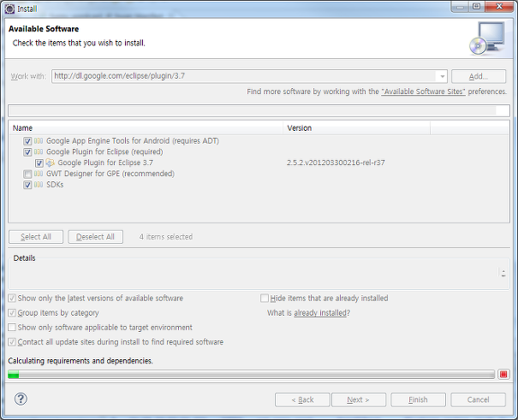
Task: Click the Next > button
Action: click(x=359, y=399)
